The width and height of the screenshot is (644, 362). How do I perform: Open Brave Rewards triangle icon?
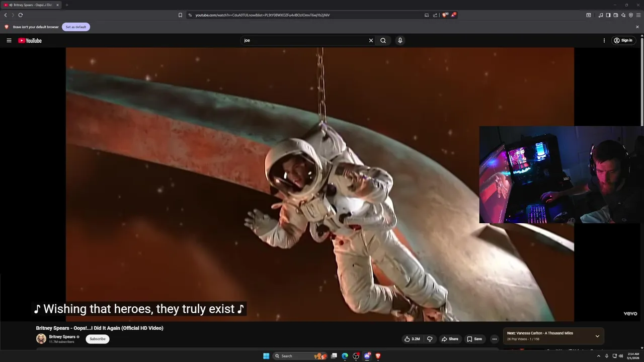(453, 15)
